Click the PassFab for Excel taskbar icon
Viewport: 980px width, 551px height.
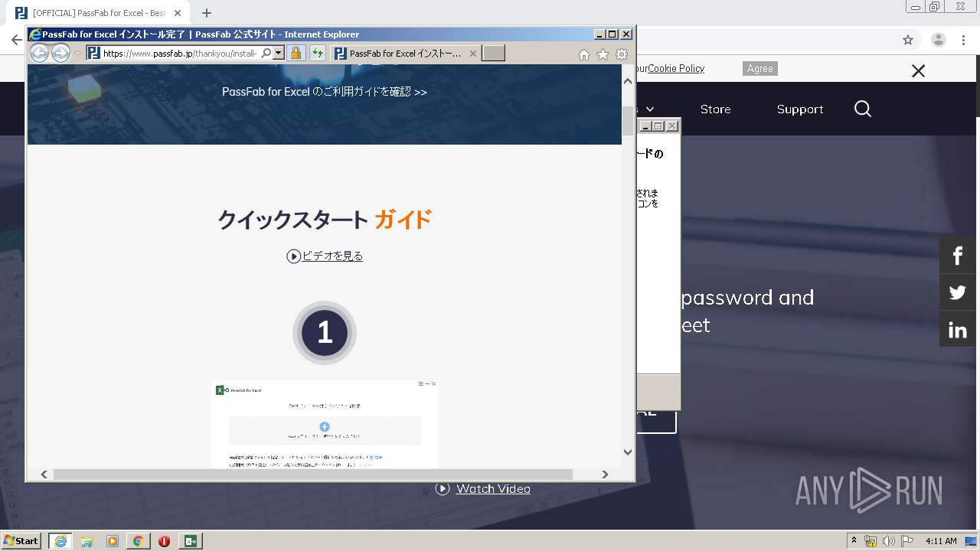[190, 541]
